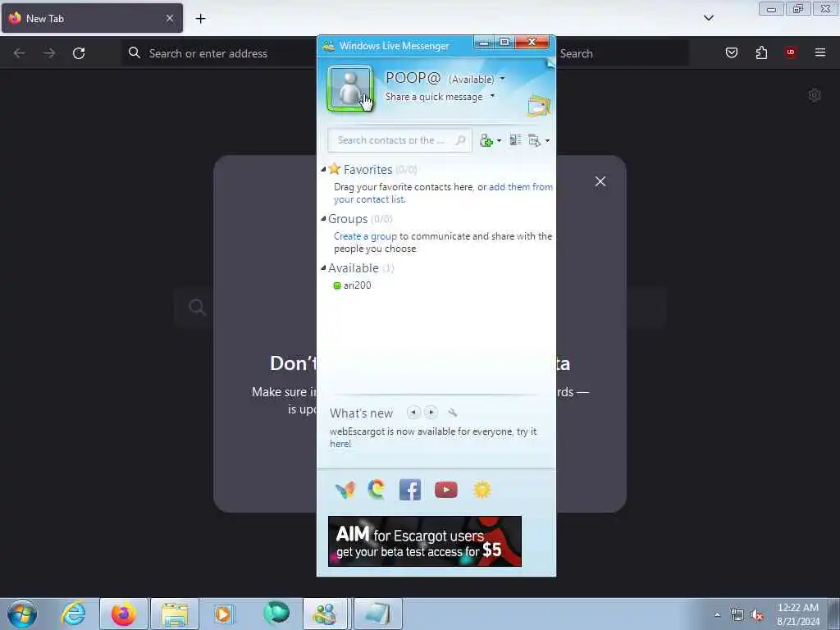Collapse the Available contacts section

click(x=323, y=268)
